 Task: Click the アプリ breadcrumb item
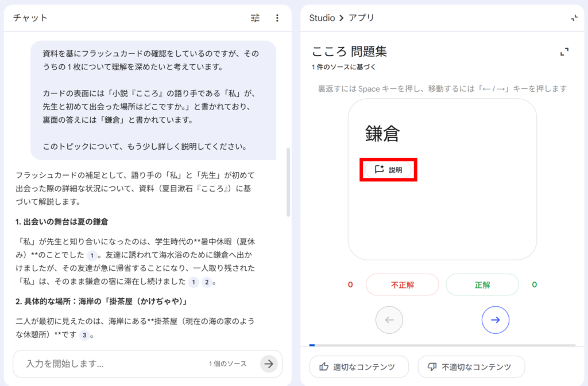361,18
